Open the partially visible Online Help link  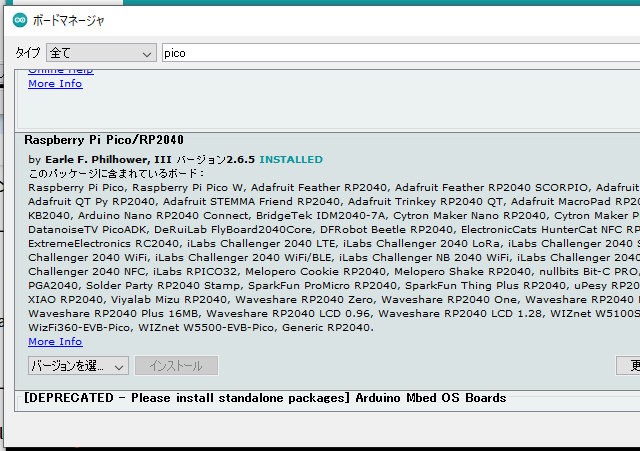coord(60,71)
